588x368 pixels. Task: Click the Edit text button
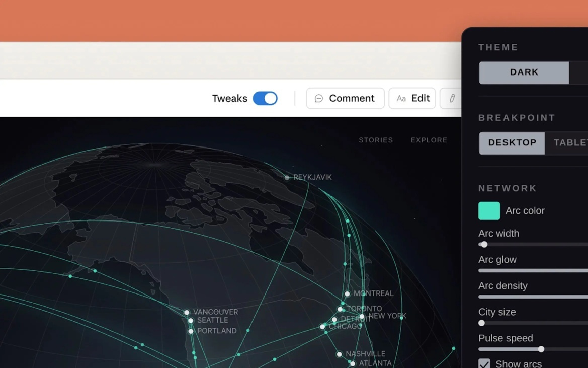412,99
